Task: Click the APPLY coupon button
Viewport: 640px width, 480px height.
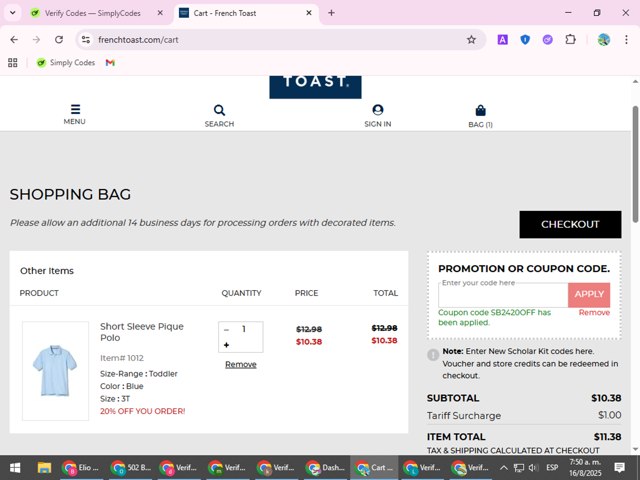Action: pos(589,295)
